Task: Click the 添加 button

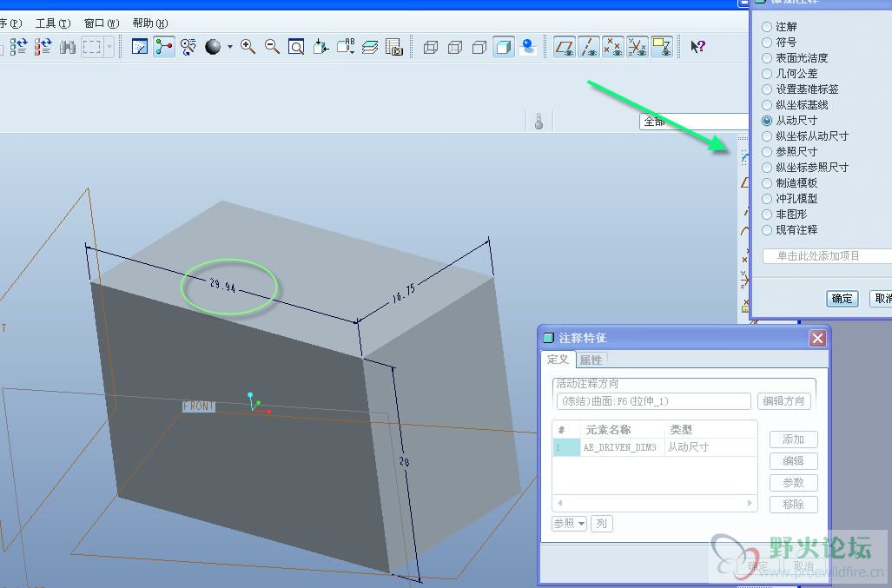Action: (793, 439)
